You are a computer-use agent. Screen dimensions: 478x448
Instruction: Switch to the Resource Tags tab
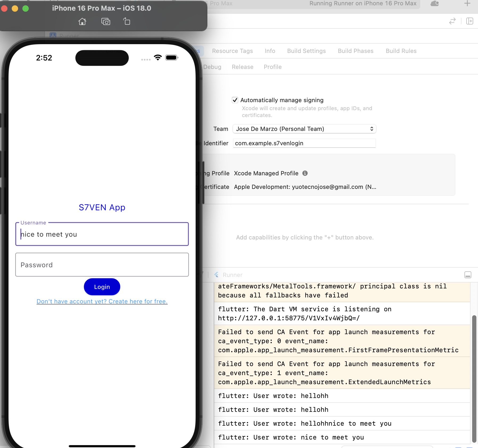(x=232, y=51)
